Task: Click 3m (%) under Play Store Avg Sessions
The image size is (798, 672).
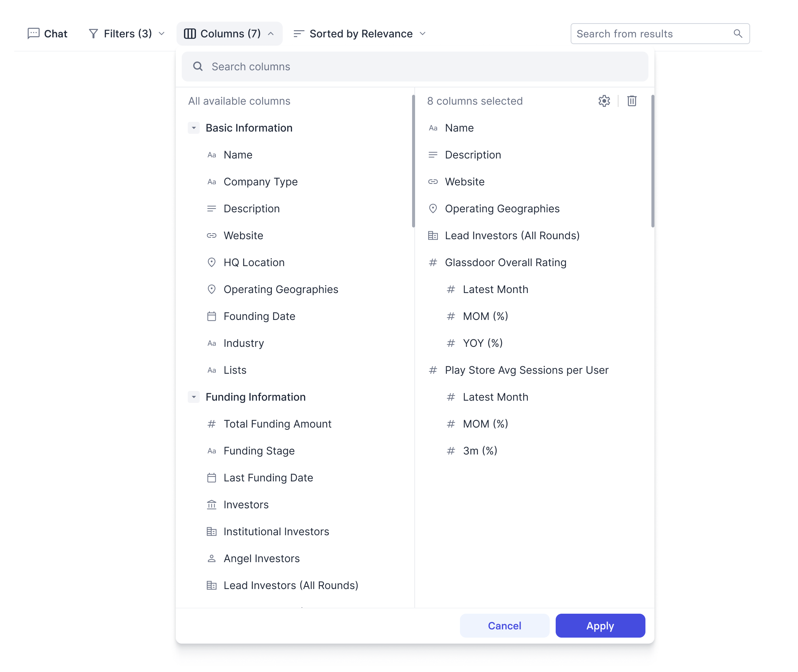Action: click(480, 451)
